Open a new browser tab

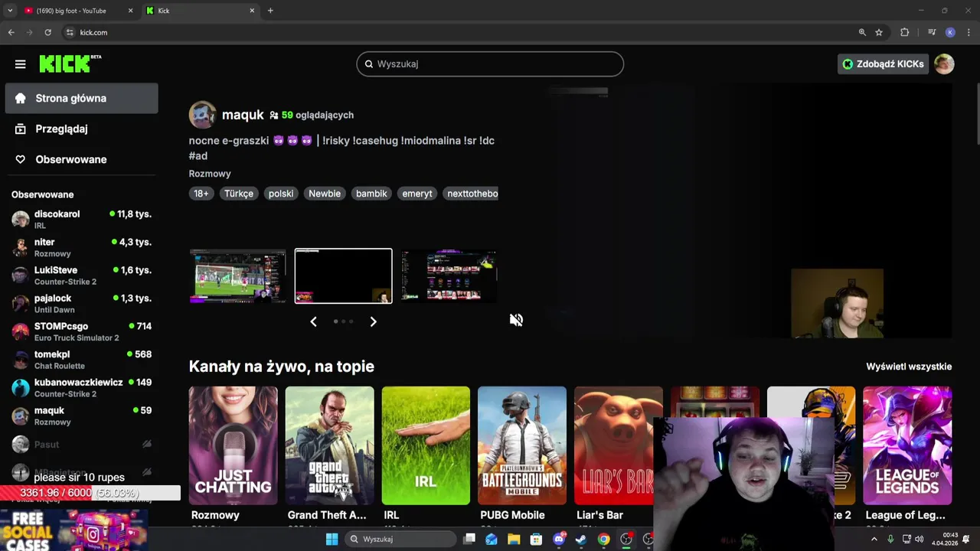270,11
